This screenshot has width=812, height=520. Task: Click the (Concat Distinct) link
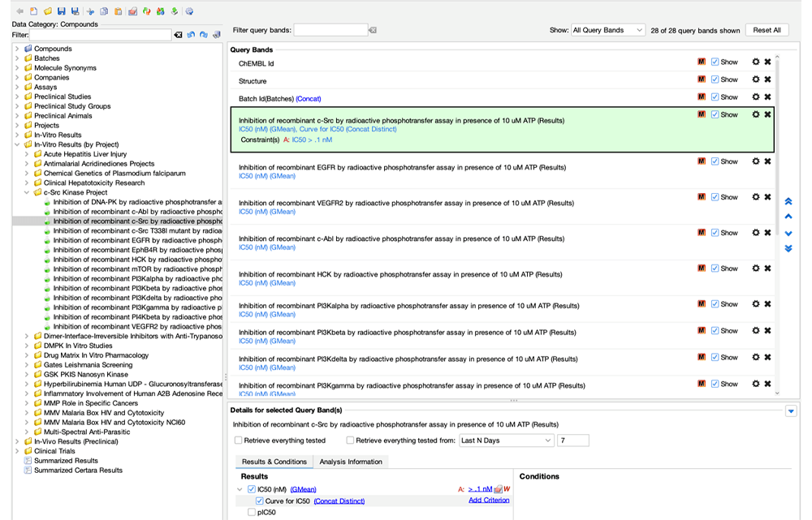(x=339, y=501)
